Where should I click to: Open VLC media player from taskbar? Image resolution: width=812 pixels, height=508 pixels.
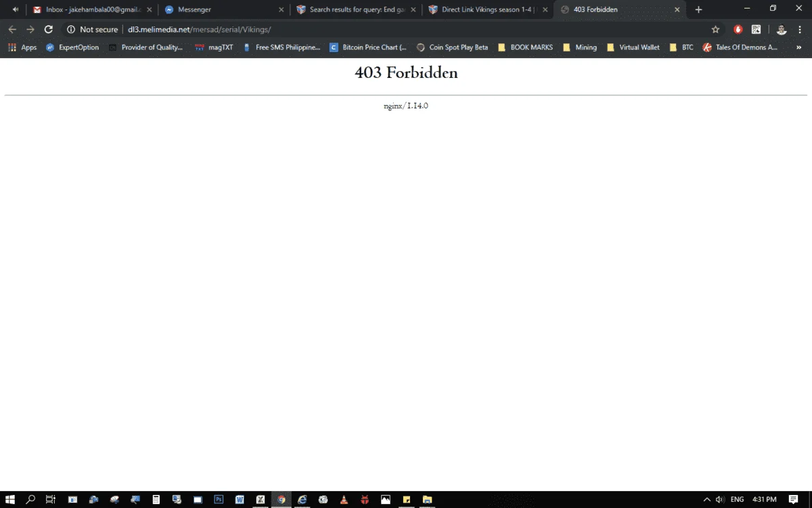[x=344, y=500]
